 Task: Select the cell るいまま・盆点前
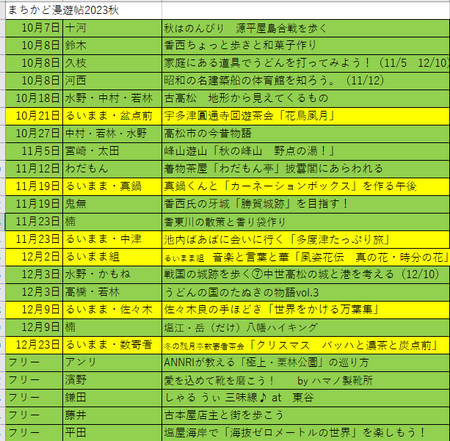point(112,116)
